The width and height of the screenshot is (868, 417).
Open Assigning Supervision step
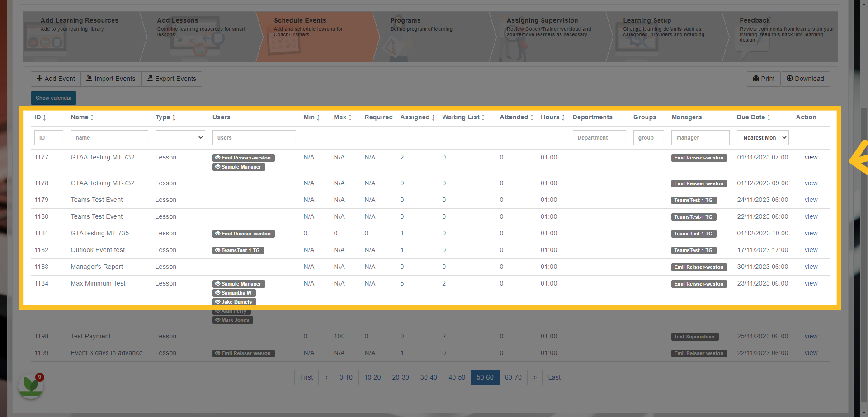550,37
